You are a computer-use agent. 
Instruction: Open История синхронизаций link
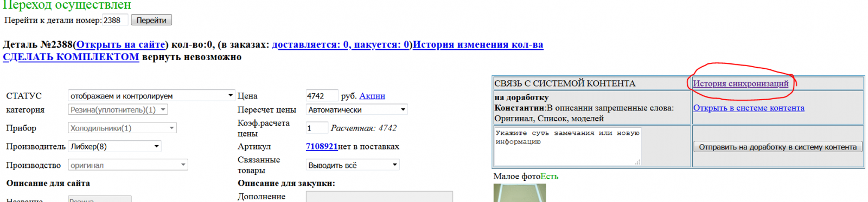click(x=741, y=83)
